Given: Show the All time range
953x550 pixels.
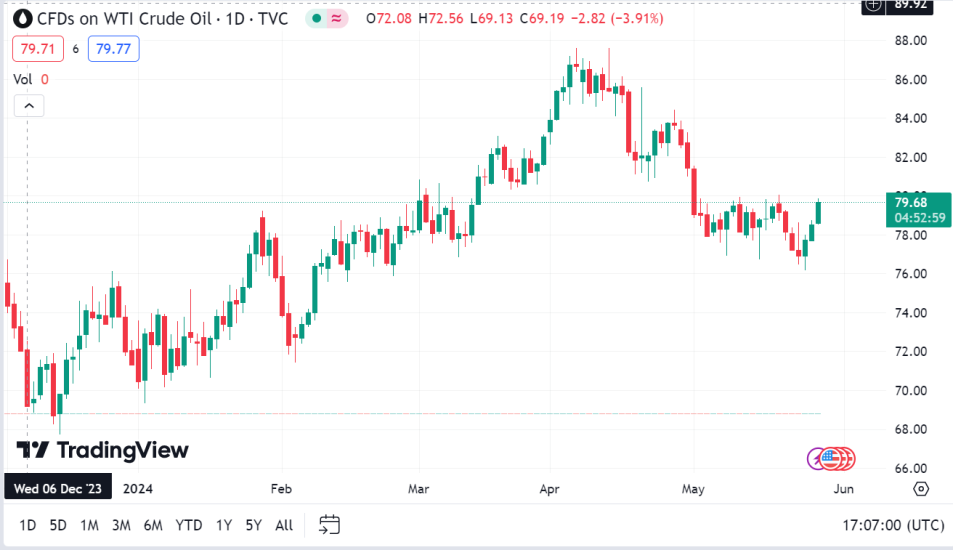Looking at the screenshot, I should (284, 524).
